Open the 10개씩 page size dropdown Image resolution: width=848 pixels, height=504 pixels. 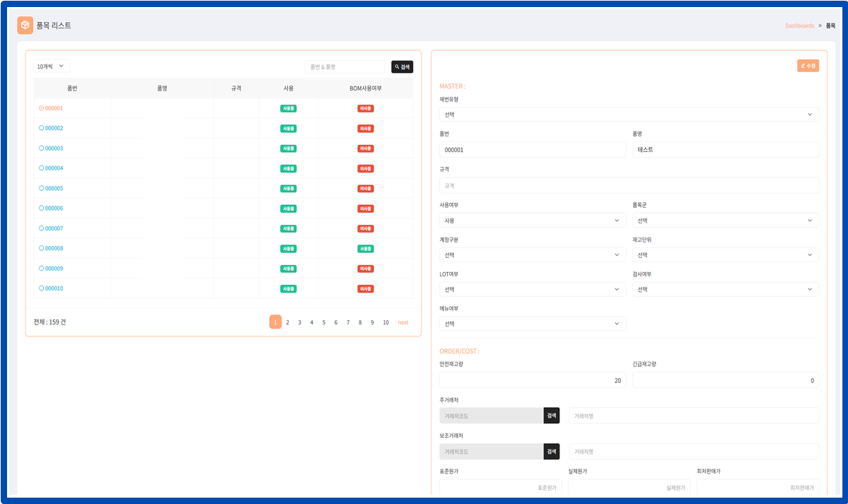pos(52,66)
